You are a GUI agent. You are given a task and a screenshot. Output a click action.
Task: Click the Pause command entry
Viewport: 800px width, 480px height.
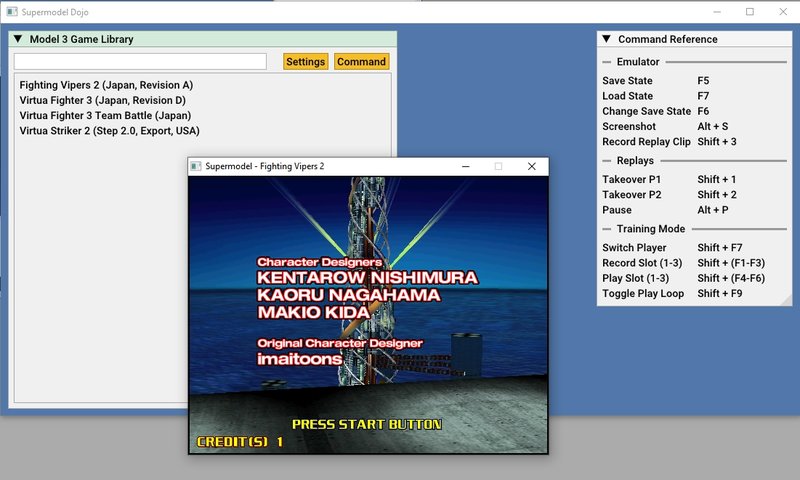point(616,210)
